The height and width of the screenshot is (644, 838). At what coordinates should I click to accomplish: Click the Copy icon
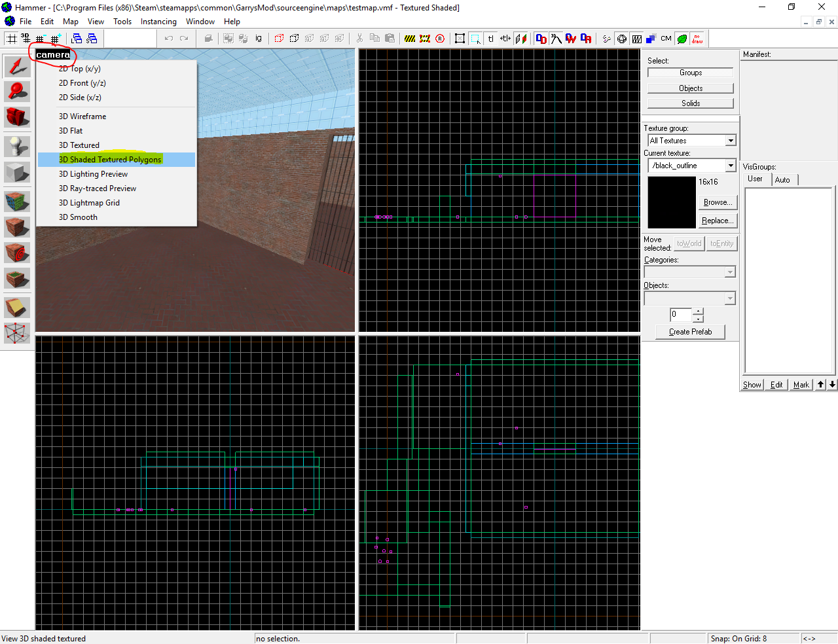[x=374, y=39]
